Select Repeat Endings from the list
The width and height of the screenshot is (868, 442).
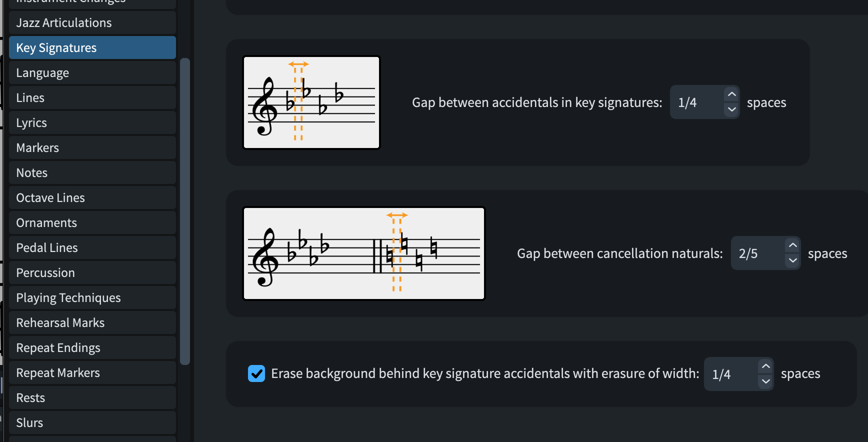point(92,348)
